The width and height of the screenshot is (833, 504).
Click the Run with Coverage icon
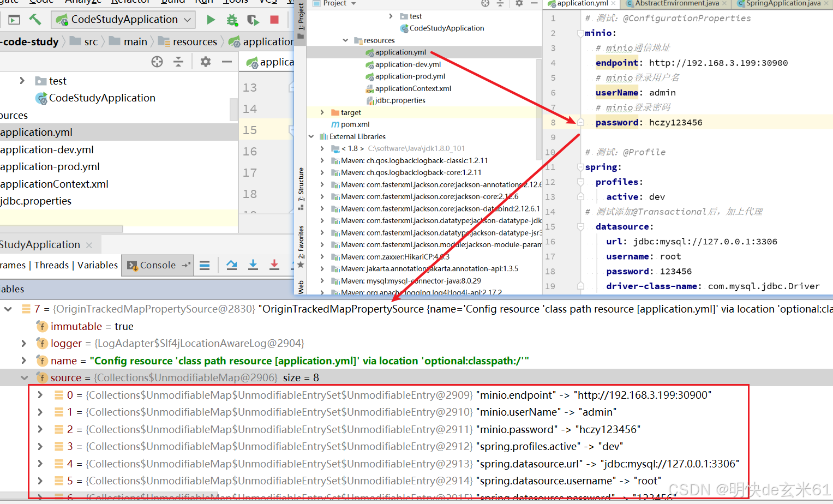click(x=253, y=20)
